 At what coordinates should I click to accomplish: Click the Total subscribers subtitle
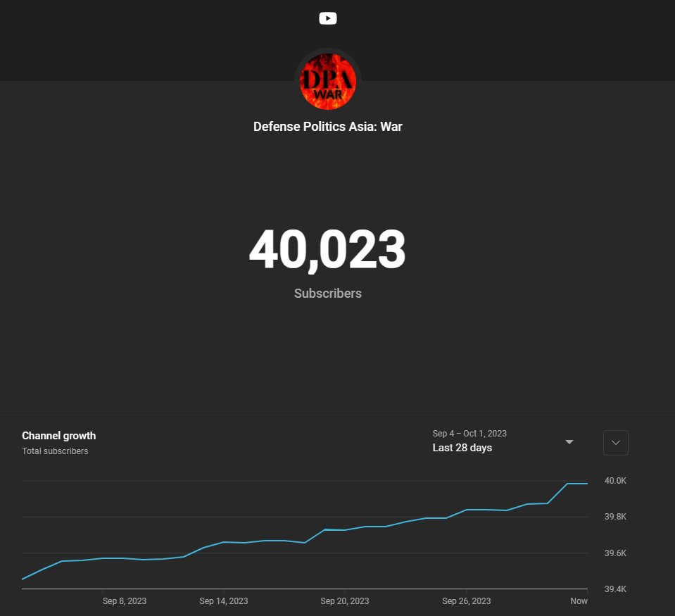(55, 451)
